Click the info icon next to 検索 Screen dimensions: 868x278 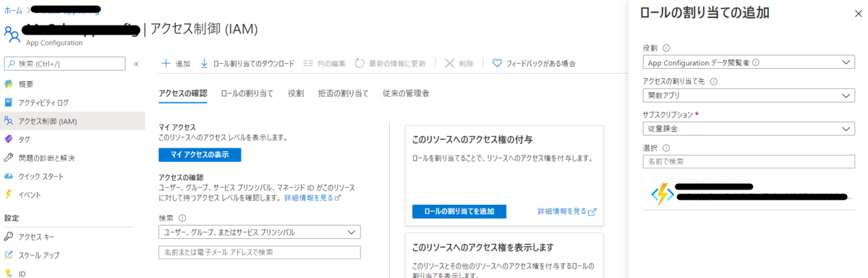tap(182, 217)
